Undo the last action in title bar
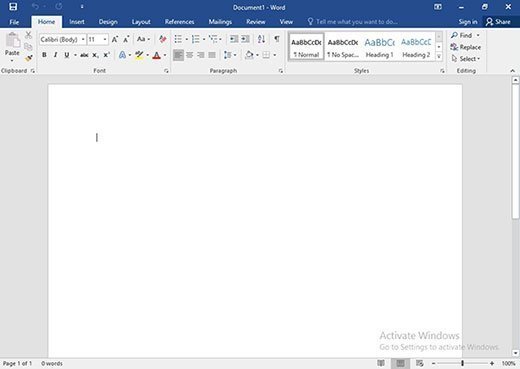 (x=35, y=7)
